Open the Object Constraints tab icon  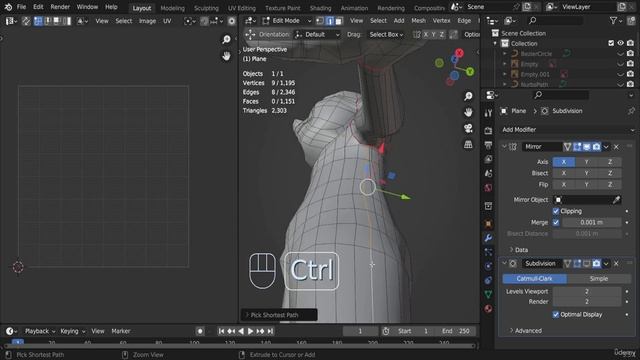pyautogui.click(x=488, y=280)
